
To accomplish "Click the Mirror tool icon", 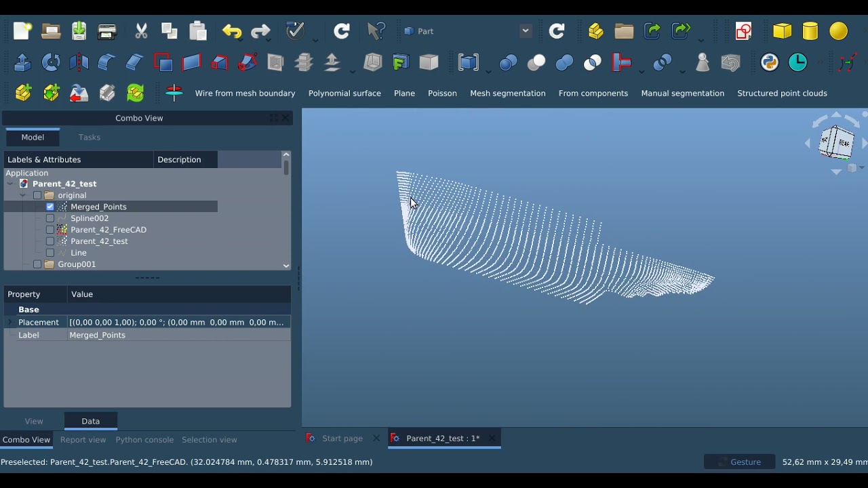I will click(x=79, y=62).
